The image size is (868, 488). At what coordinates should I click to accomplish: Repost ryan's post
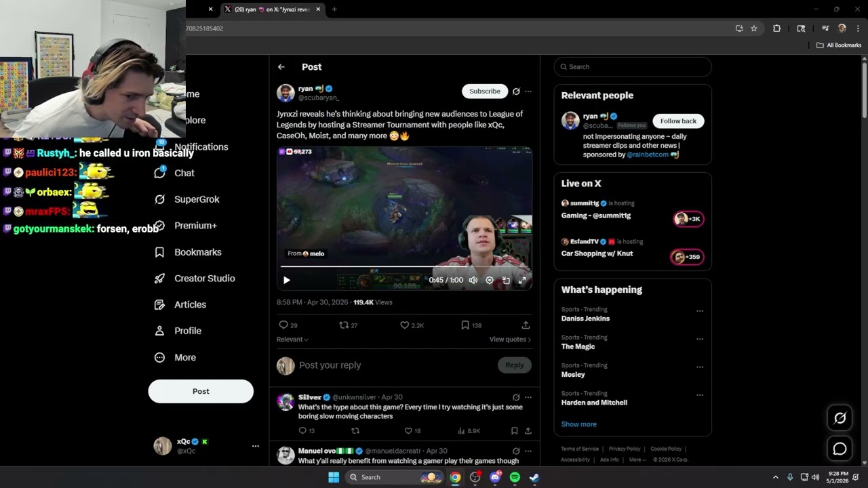coord(343,325)
